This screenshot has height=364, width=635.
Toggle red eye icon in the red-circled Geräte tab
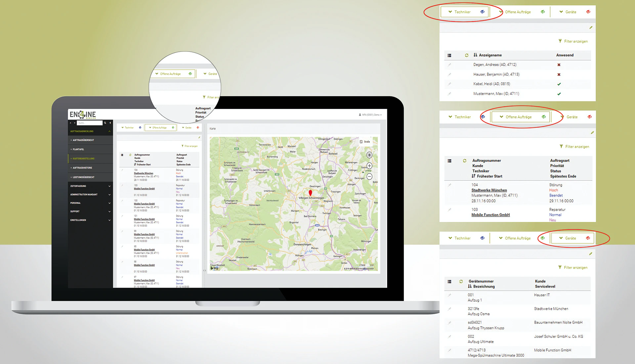point(588,238)
